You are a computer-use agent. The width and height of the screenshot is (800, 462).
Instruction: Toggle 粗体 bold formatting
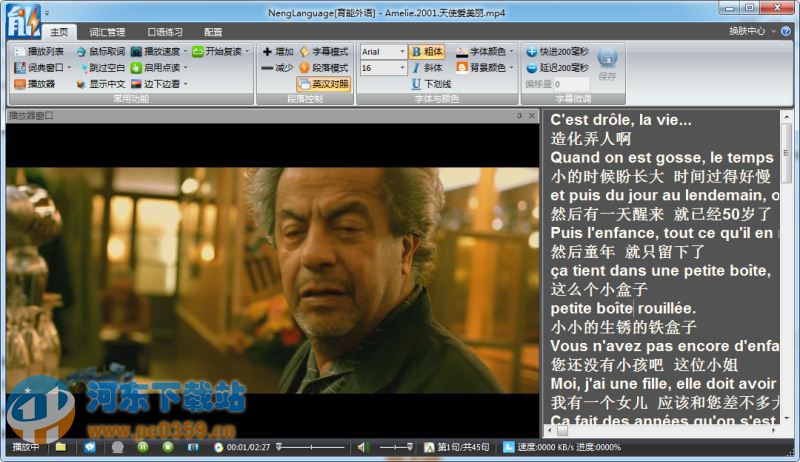(x=427, y=52)
